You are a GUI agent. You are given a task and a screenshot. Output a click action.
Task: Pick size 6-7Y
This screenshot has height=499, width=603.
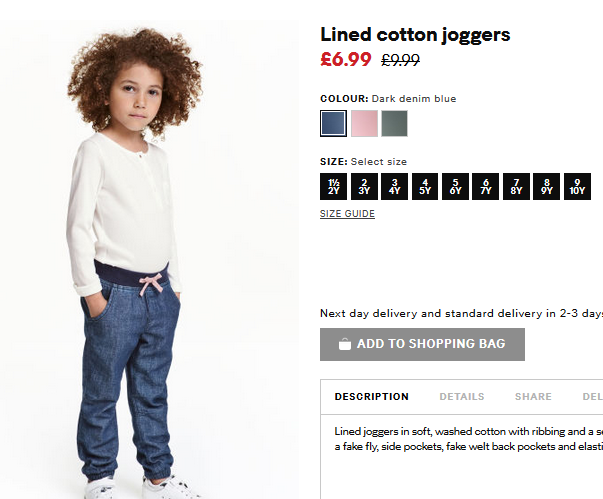(486, 186)
